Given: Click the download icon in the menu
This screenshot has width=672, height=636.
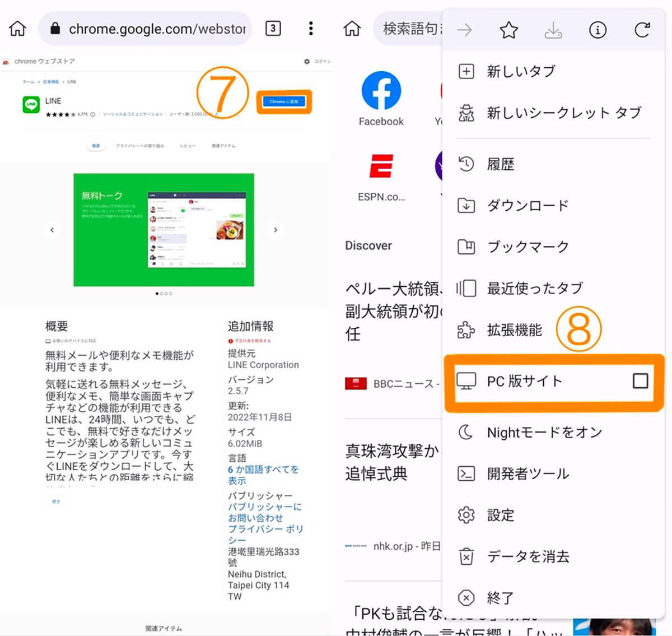Looking at the screenshot, I should click(x=553, y=29).
